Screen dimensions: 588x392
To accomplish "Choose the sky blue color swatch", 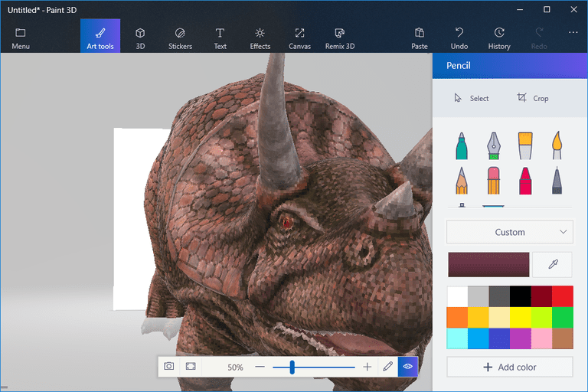I will pyautogui.click(x=478, y=338).
